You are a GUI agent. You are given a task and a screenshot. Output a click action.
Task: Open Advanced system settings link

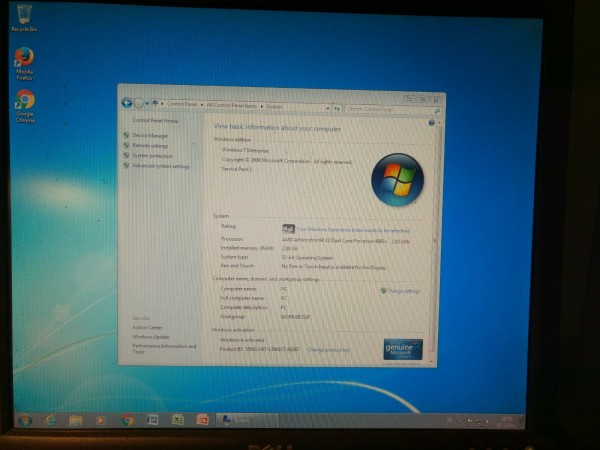coord(161,166)
